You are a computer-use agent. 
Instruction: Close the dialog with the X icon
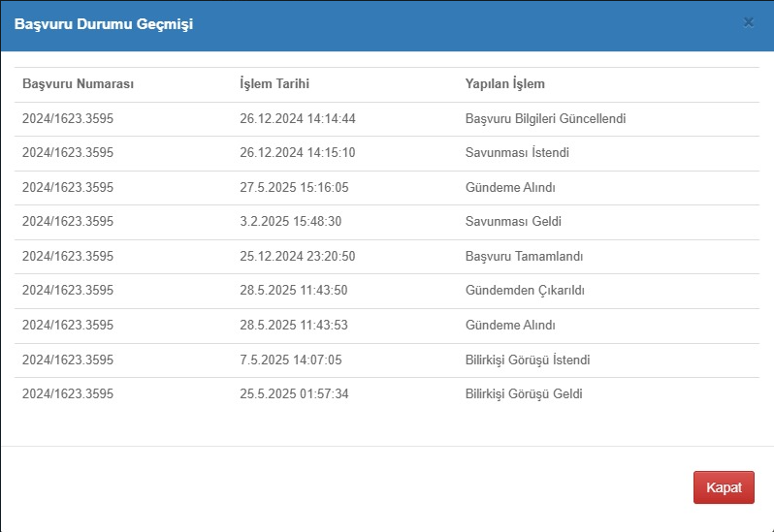pyautogui.click(x=749, y=22)
